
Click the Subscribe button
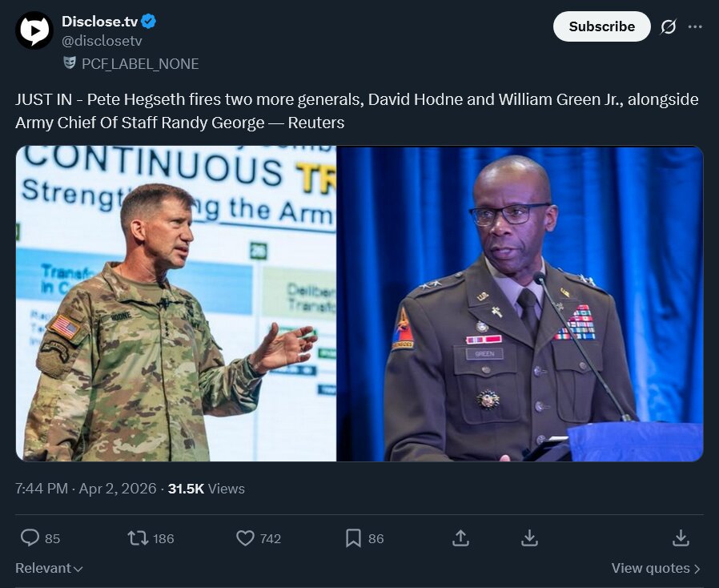601,26
